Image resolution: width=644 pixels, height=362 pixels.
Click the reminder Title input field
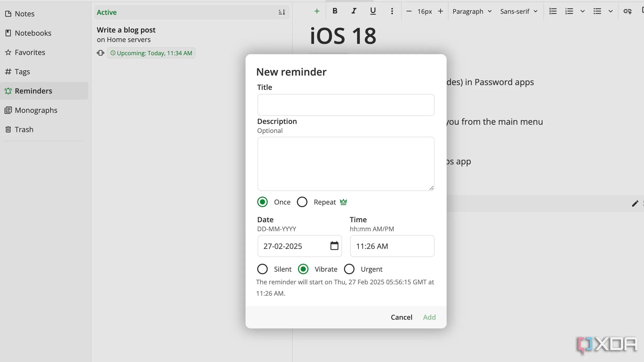[346, 105]
